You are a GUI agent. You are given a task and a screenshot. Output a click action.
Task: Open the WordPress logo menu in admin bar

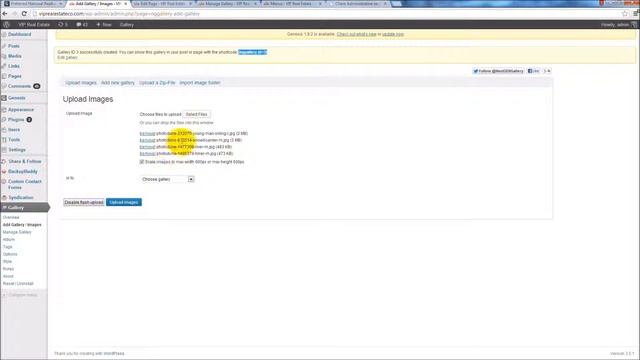pyautogui.click(x=7, y=24)
